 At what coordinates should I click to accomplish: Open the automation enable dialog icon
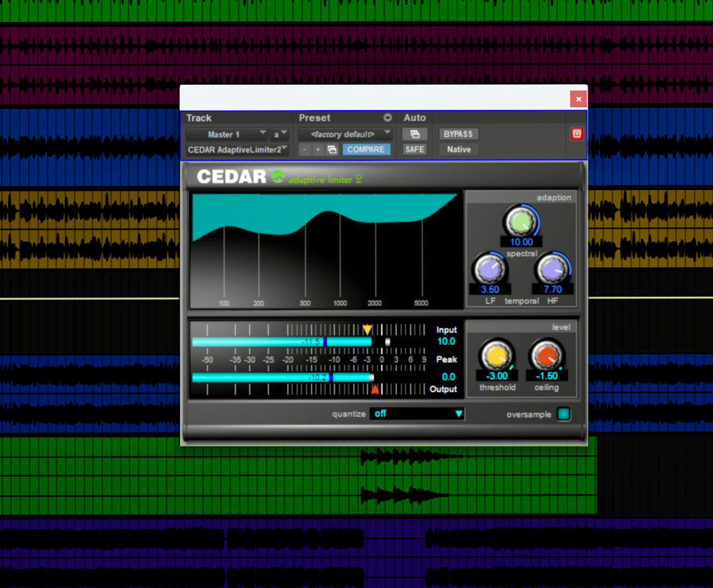pyautogui.click(x=414, y=134)
